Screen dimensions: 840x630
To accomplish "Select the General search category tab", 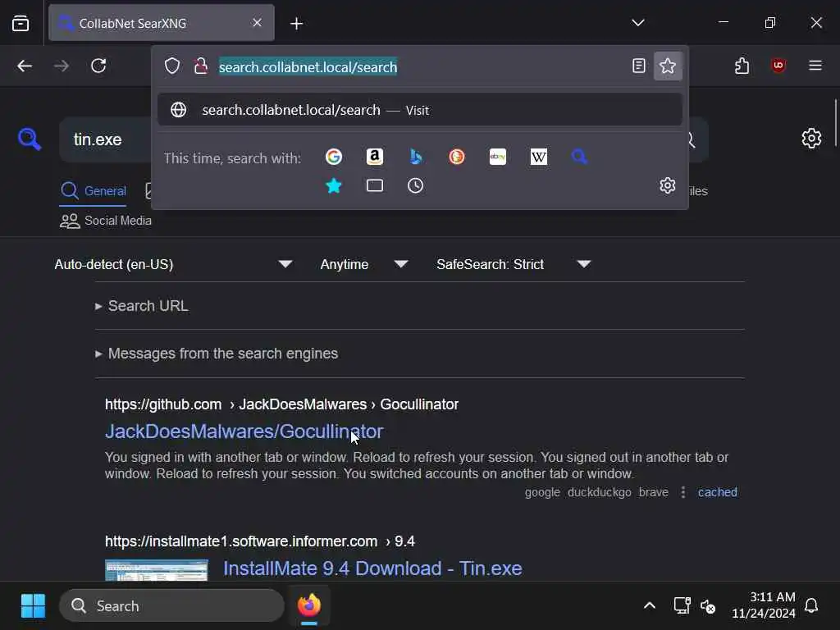I will 94,190.
